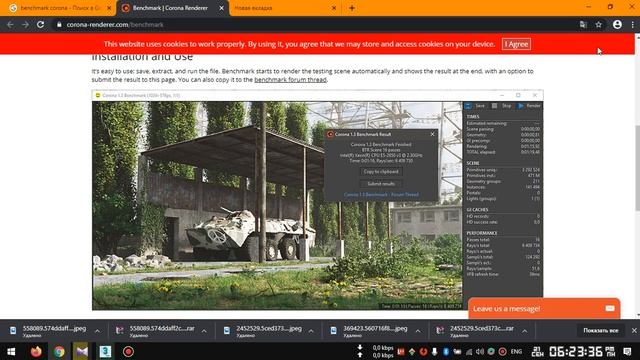Open Leave us a message chat
The image size is (640, 360).
(544, 308)
